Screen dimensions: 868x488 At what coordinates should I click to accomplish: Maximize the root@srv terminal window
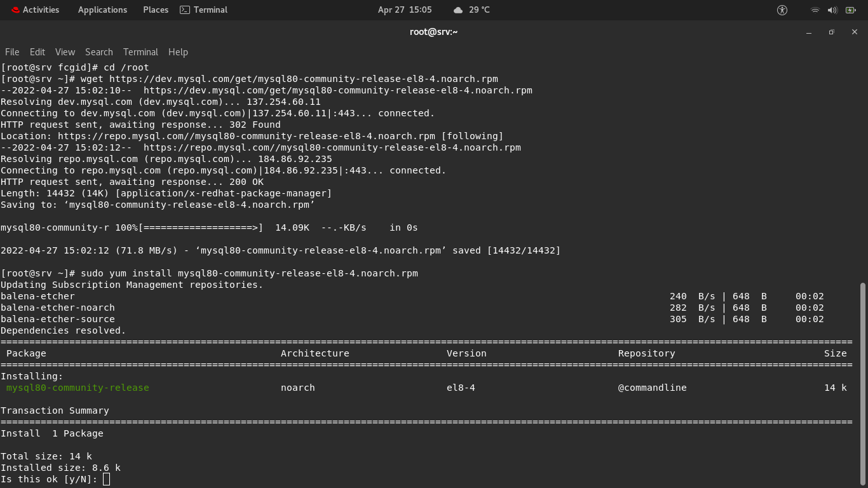(831, 32)
